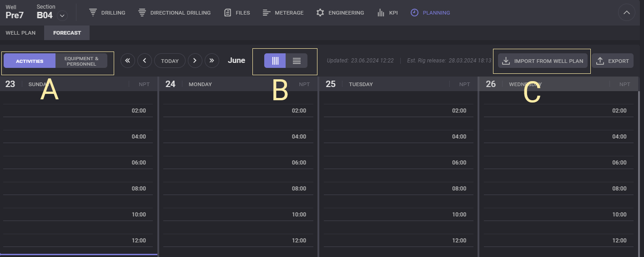
Task: Select the Forecast tab
Action: tap(67, 33)
